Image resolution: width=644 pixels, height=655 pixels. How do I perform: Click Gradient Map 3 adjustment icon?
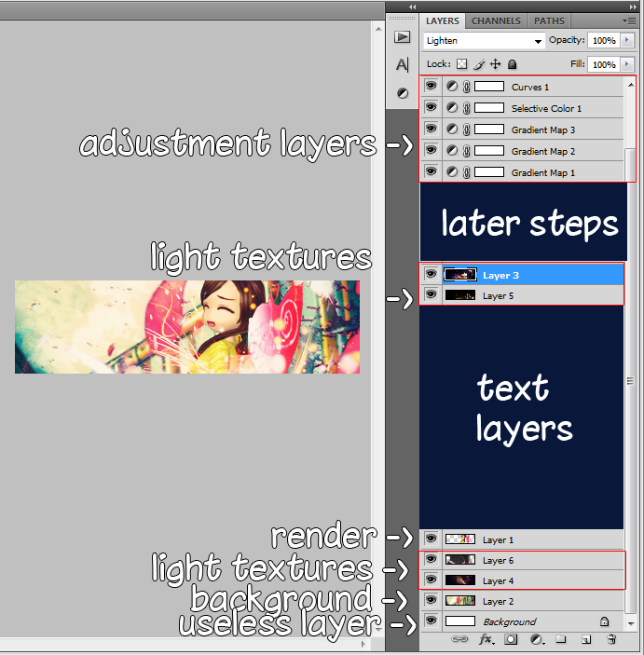452,130
